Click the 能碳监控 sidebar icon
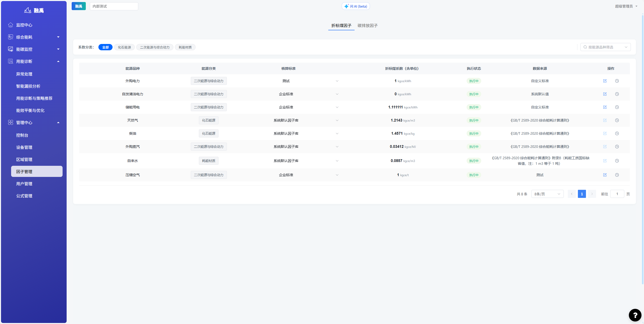Viewport: 644px width, 324px height. click(x=11, y=49)
